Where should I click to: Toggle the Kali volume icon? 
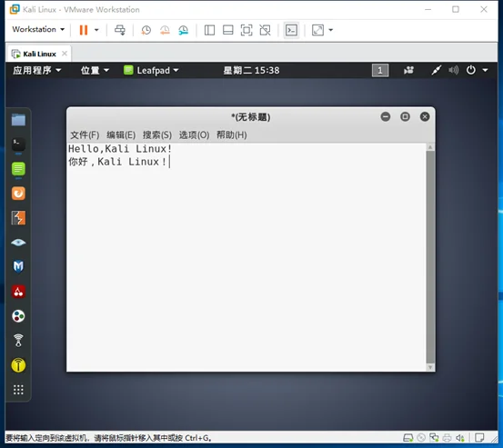click(x=454, y=70)
